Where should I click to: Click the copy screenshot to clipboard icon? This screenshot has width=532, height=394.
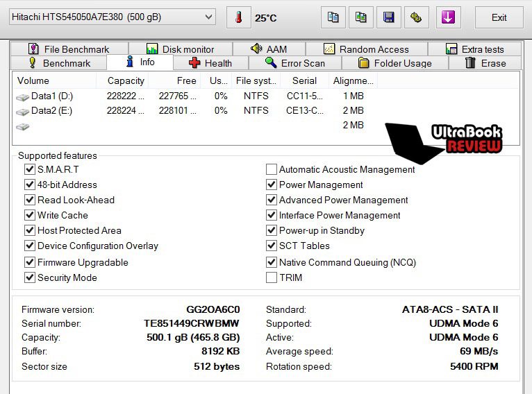pos(361,17)
